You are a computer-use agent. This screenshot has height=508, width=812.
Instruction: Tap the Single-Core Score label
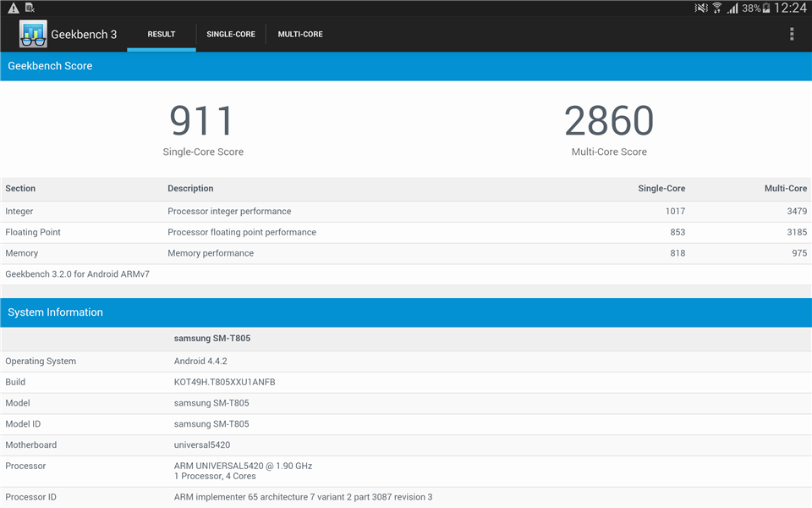[x=203, y=152]
